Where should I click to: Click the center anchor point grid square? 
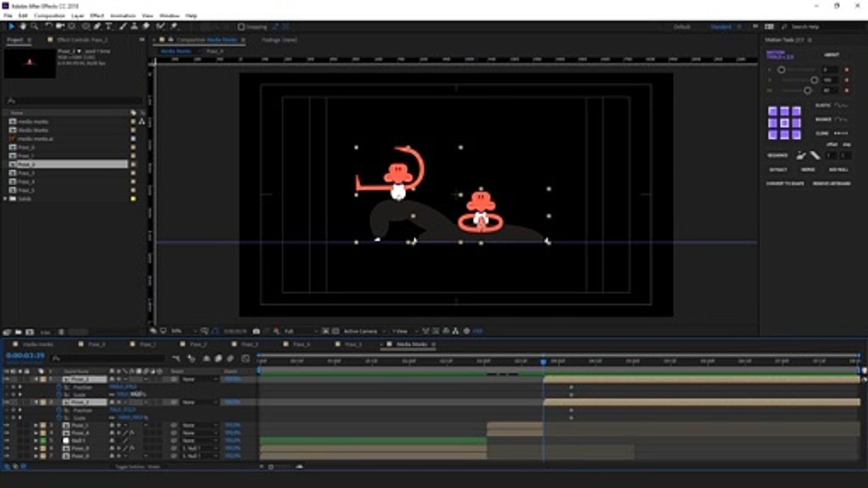tap(785, 123)
